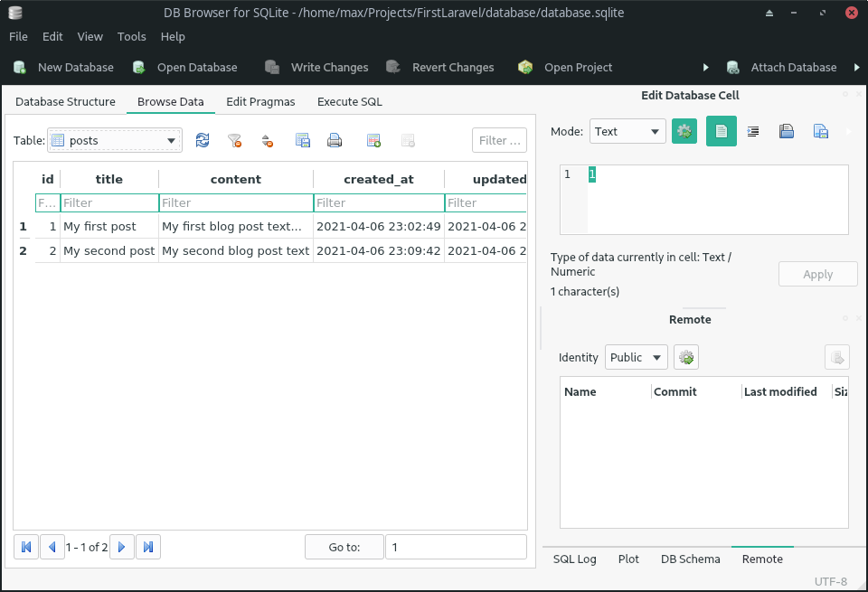Import cell data from a file

[787, 131]
